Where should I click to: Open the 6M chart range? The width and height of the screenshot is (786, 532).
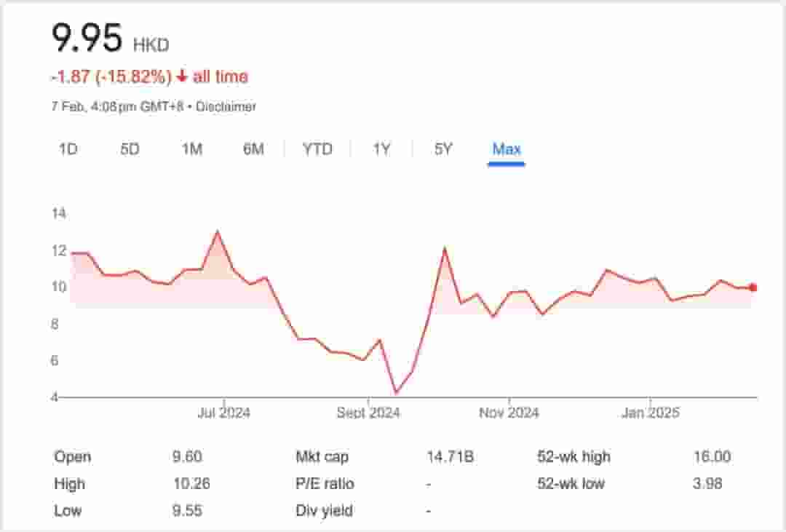253,149
